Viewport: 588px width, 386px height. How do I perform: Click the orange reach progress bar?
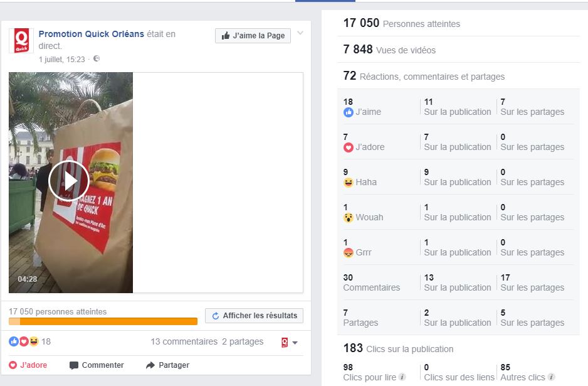(103, 321)
